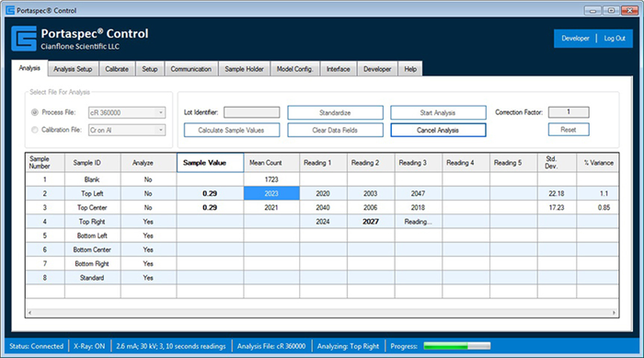Image resolution: width=644 pixels, height=358 pixels.
Task: Click the Developer user link in header
Action: coord(575,39)
